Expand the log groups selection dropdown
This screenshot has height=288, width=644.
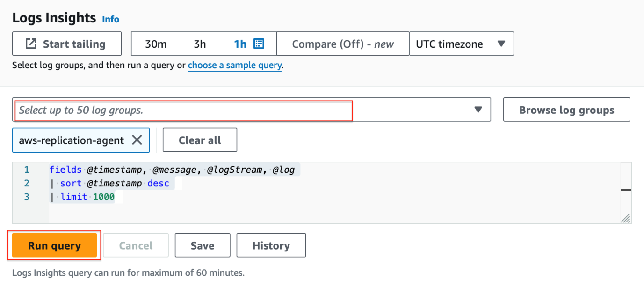[x=478, y=110]
